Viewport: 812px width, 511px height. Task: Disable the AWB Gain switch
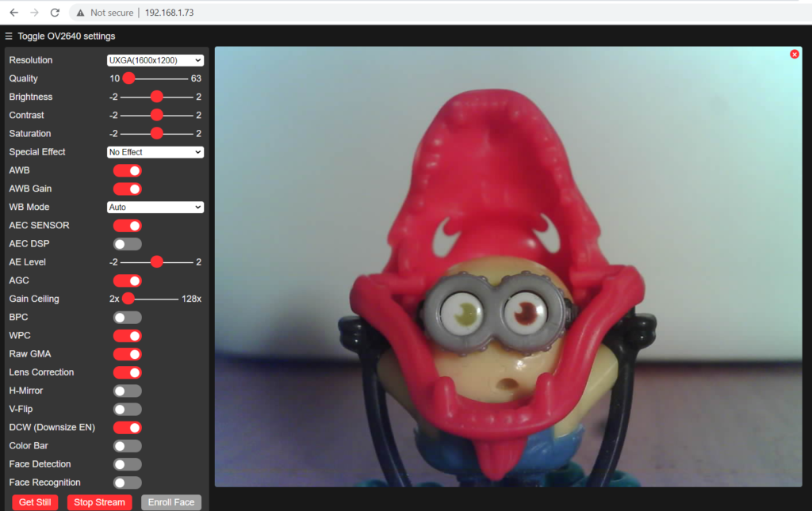[128, 189]
